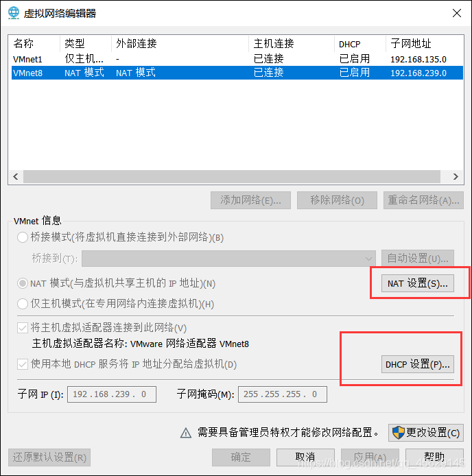
Task: Click the 取消 cancel button
Action: pyautogui.click(x=305, y=457)
